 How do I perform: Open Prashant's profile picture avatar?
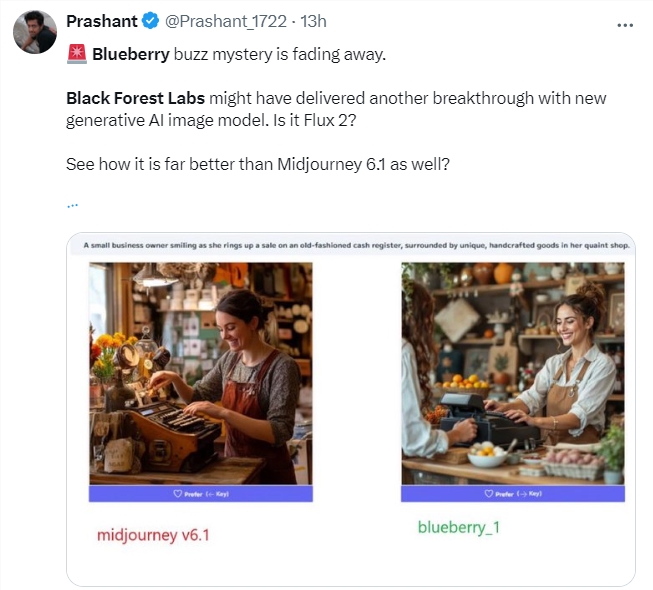[34, 33]
